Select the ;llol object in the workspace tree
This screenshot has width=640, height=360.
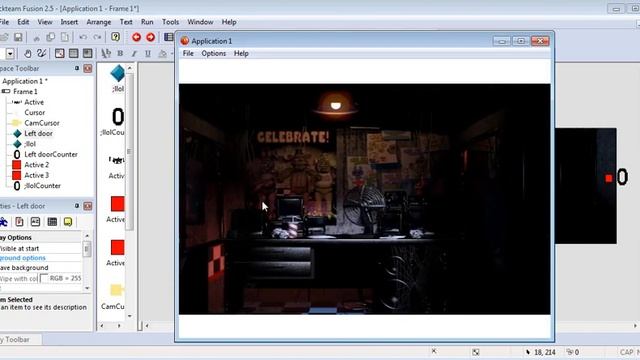(30, 144)
